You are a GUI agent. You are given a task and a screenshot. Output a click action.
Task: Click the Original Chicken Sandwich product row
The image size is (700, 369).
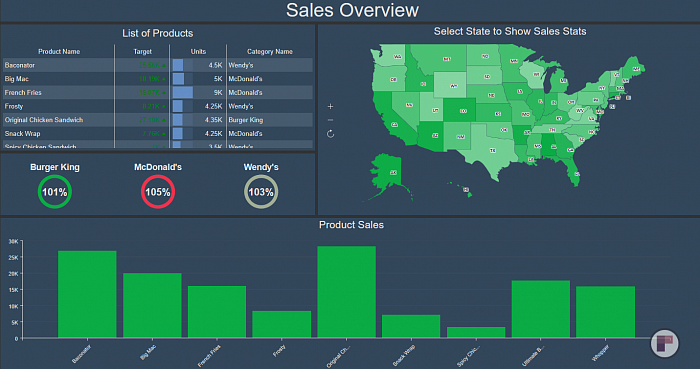tap(158, 120)
